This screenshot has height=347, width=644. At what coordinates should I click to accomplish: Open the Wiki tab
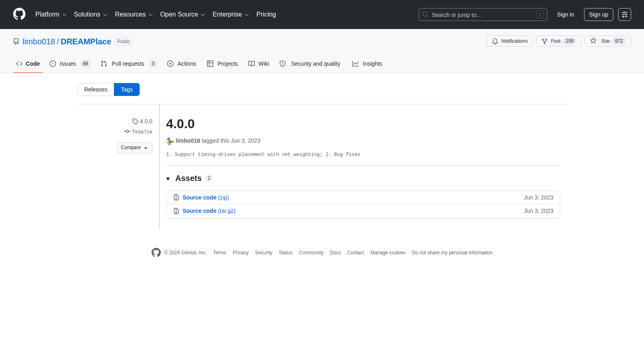tap(259, 64)
